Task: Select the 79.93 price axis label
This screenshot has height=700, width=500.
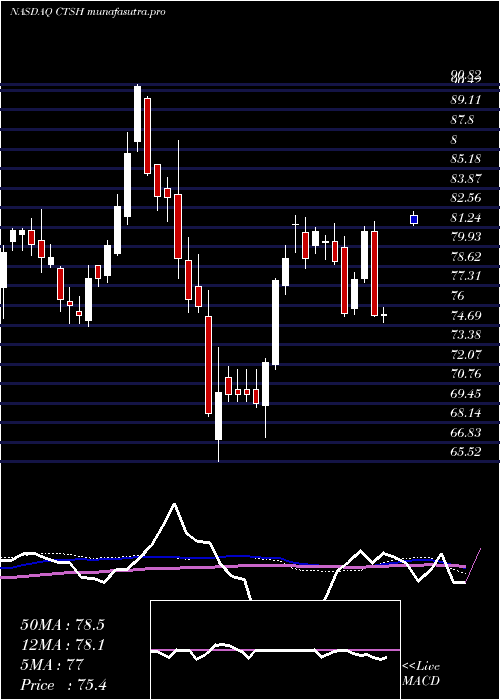Action: (x=466, y=237)
